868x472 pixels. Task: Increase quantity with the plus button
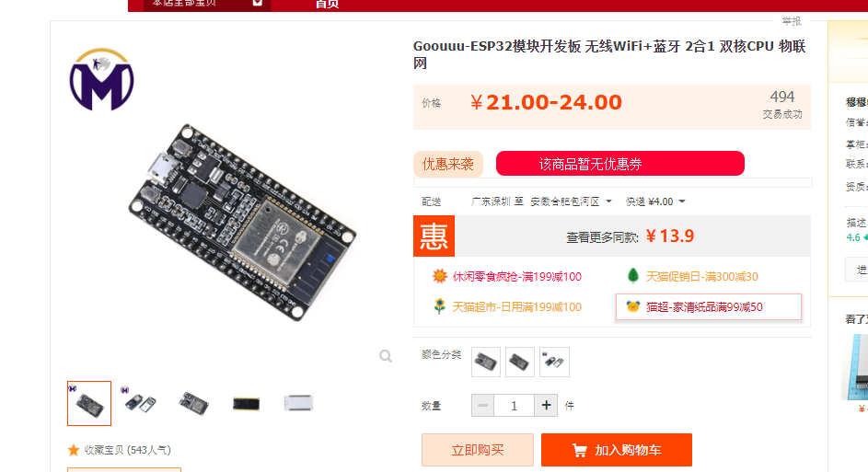(x=546, y=406)
